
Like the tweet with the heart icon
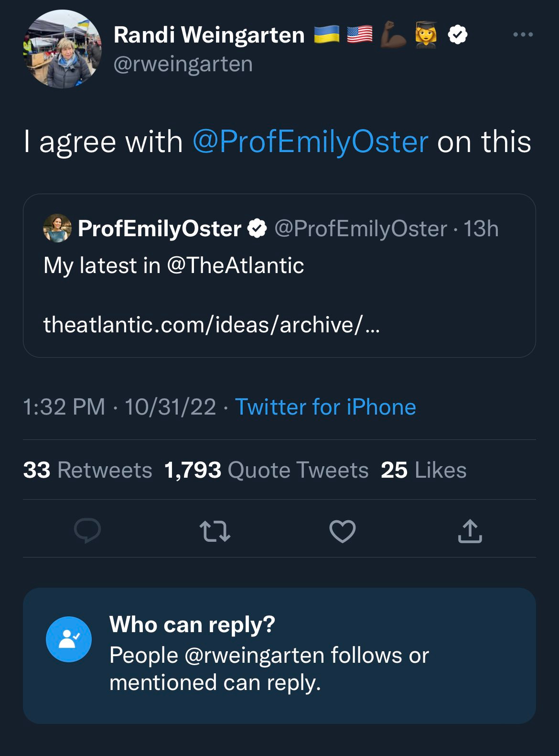pyautogui.click(x=343, y=531)
